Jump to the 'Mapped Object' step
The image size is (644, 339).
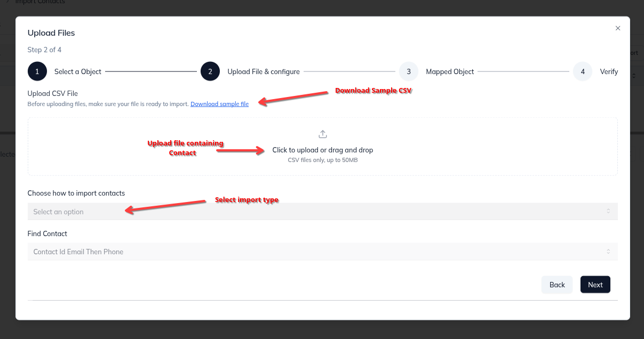(x=450, y=71)
